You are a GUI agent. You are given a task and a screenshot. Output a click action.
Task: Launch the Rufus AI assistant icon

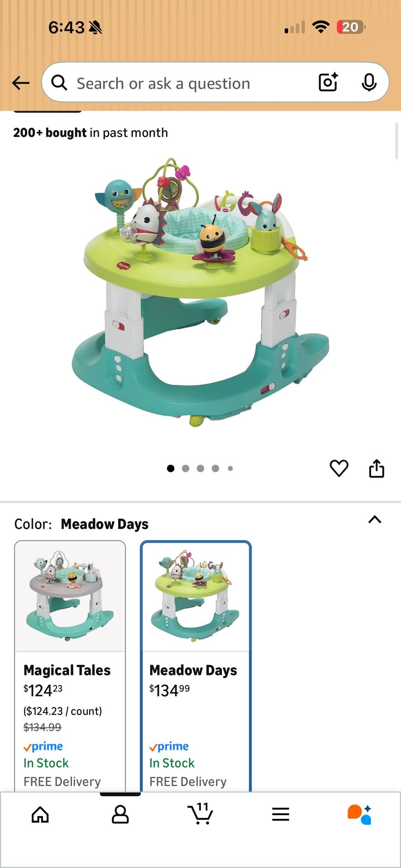pyautogui.click(x=360, y=815)
